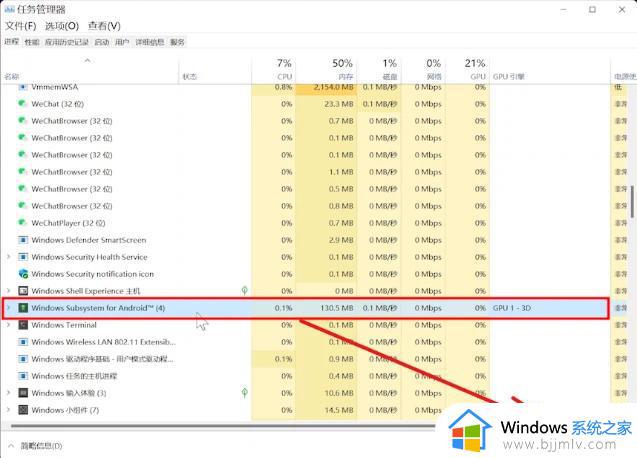Sort processes by GPU 21% column header
The height and width of the screenshot is (458, 637).
[468, 70]
